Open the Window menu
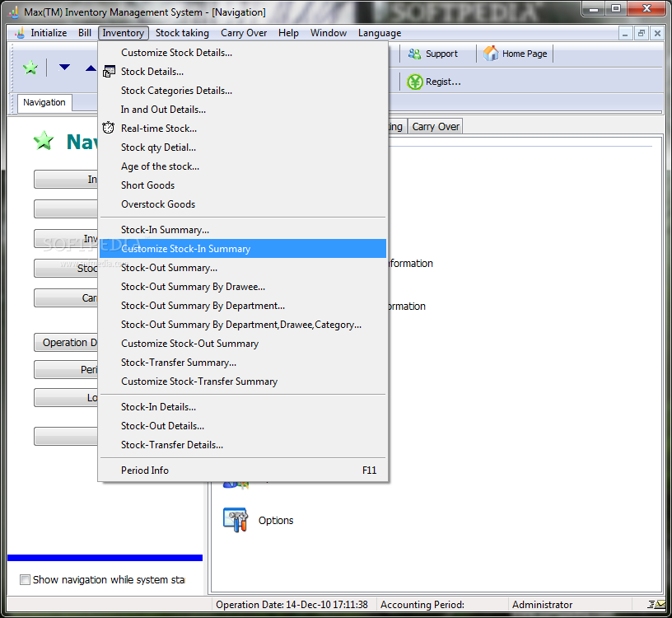Viewport: 672px width, 618px height. [x=329, y=33]
